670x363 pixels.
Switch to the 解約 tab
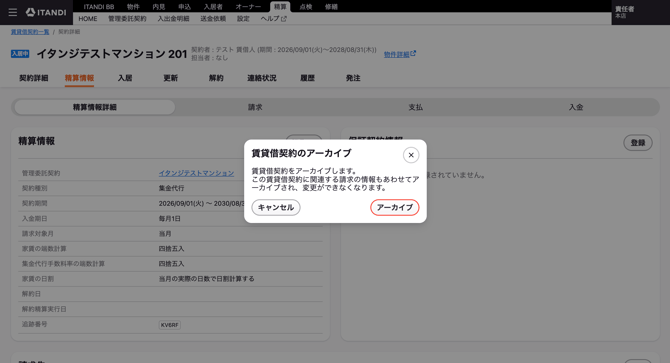tap(216, 78)
